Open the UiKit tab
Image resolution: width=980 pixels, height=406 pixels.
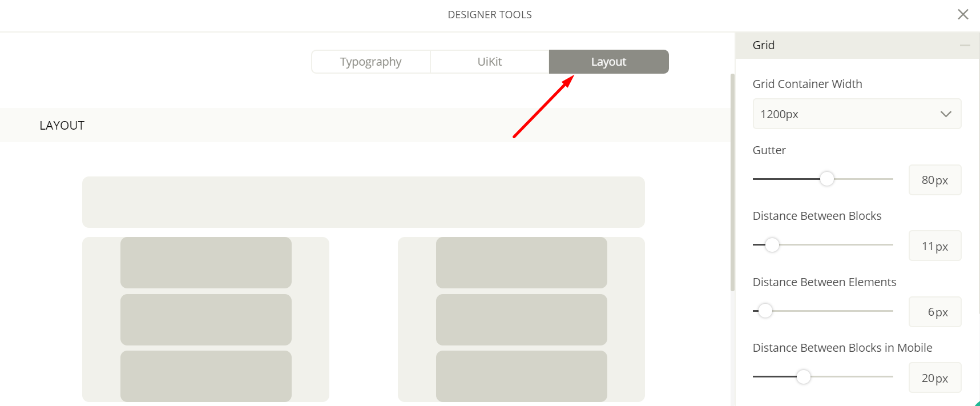click(489, 62)
